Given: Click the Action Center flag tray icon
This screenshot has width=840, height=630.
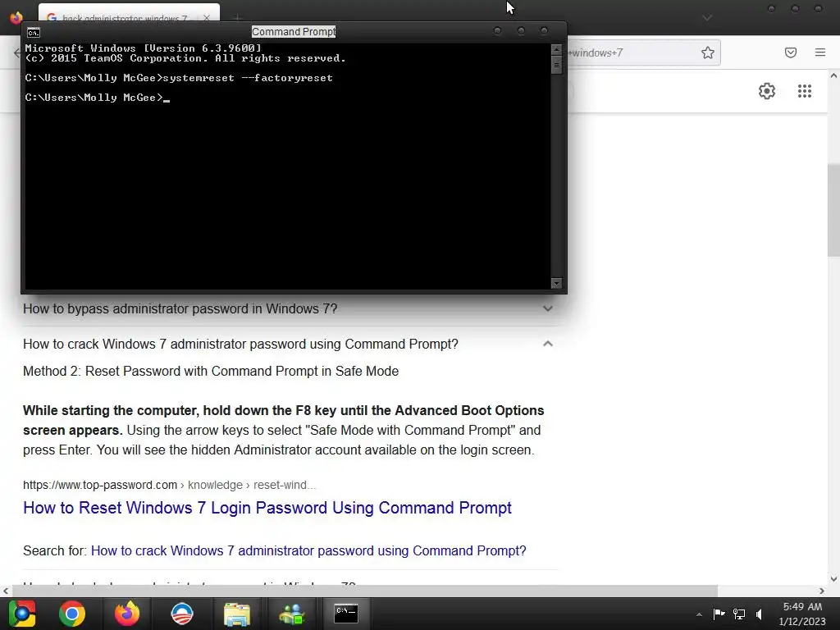Looking at the screenshot, I should (x=719, y=614).
